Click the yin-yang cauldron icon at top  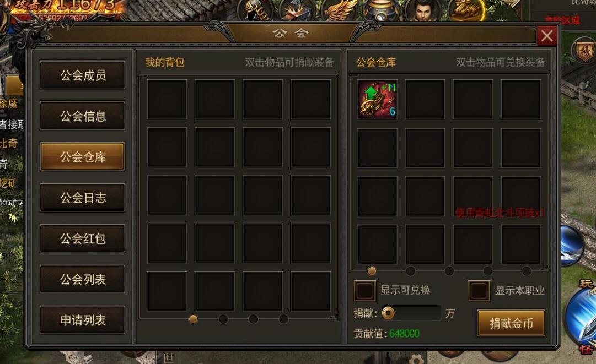coord(381,9)
